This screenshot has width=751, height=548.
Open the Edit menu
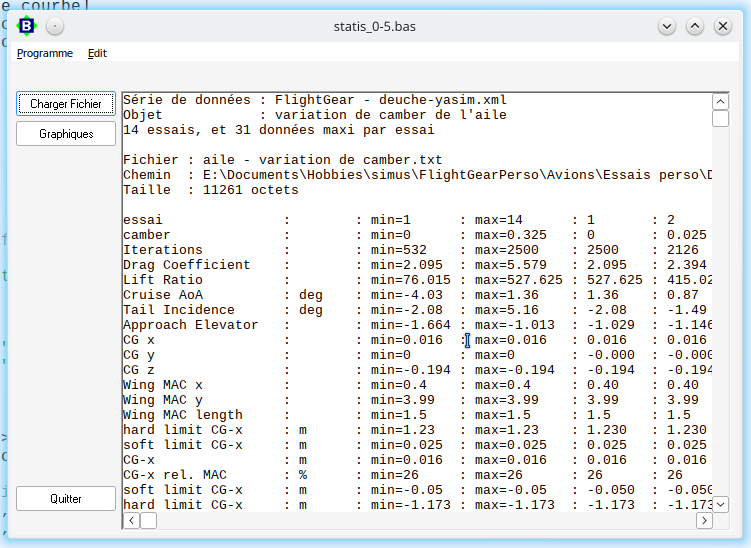tap(97, 53)
